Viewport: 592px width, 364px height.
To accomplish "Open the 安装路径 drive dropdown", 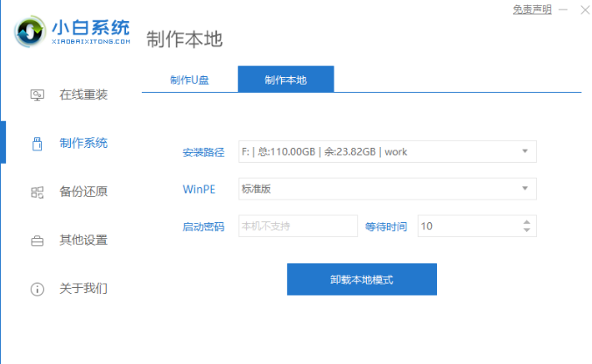I will coord(525,151).
